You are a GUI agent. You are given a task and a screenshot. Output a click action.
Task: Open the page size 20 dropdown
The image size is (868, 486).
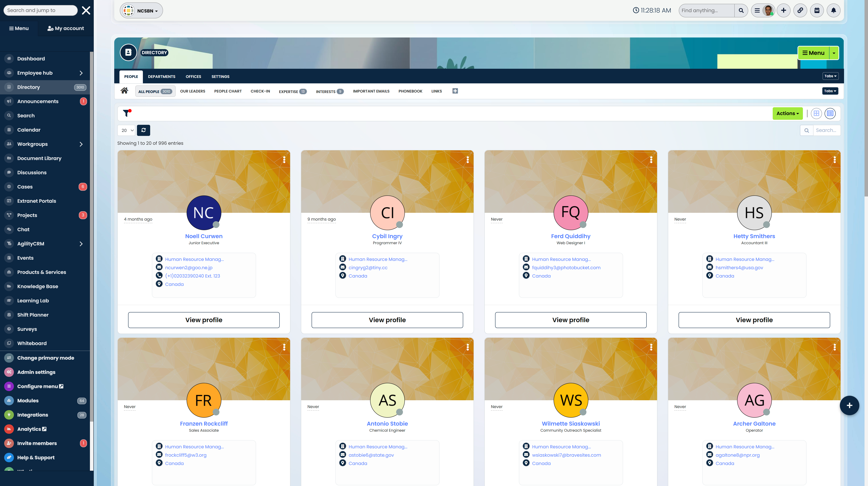tap(126, 130)
